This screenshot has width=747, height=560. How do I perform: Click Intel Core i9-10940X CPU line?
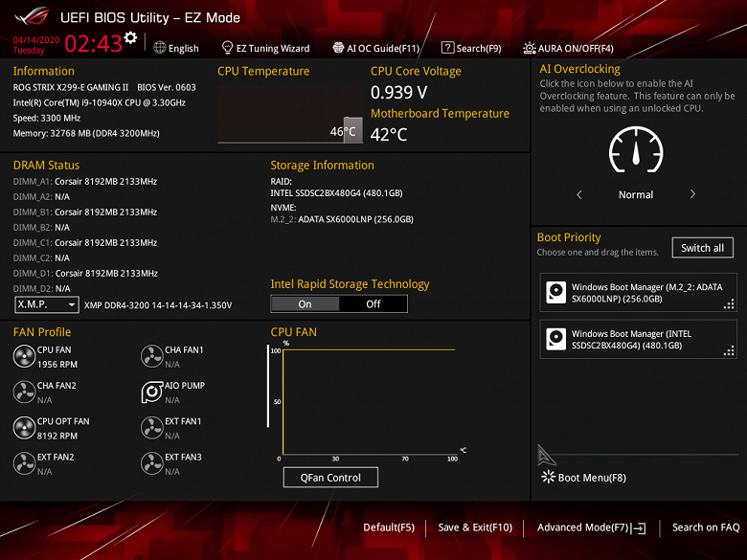[99, 102]
